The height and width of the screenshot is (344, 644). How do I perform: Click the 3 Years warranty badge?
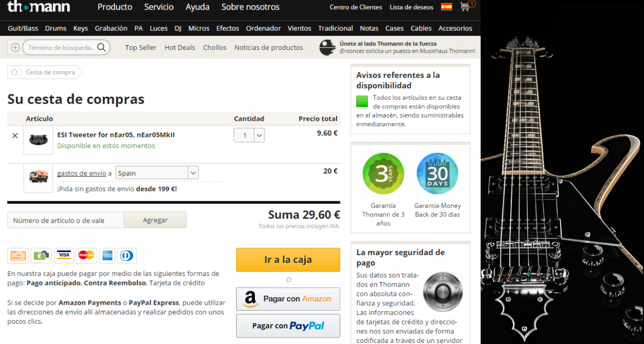(x=383, y=174)
